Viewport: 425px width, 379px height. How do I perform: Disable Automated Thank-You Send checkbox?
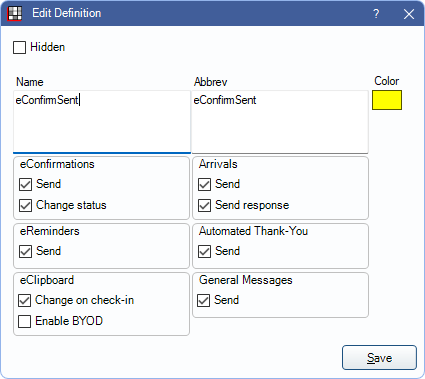[x=204, y=251]
